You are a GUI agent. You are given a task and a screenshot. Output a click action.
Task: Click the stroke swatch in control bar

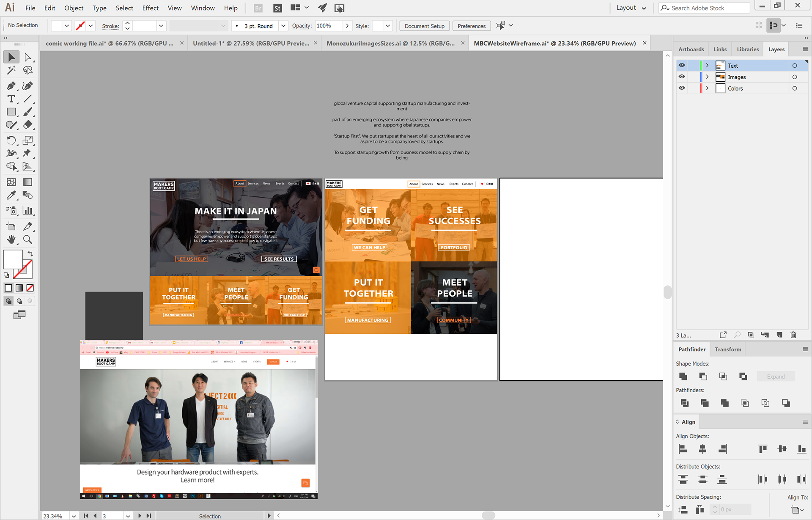[80, 26]
